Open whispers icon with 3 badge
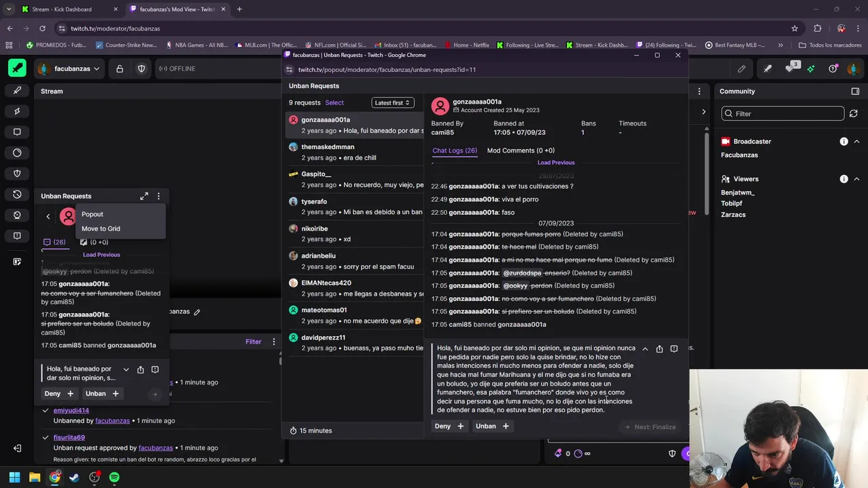Screen dimensions: 868x488 click(791, 68)
